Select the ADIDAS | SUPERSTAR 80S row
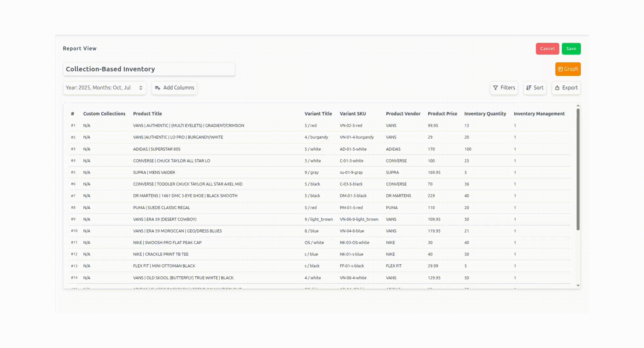The width and height of the screenshot is (644, 348). tap(157, 149)
